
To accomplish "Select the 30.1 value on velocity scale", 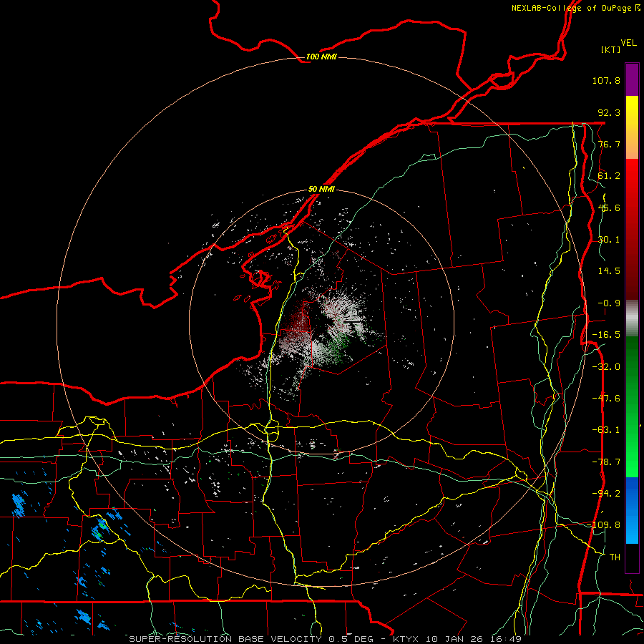I will point(609,240).
